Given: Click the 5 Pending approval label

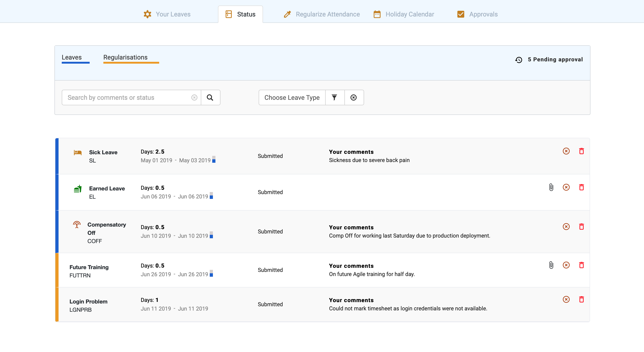Looking at the screenshot, I should coord(555,60).
